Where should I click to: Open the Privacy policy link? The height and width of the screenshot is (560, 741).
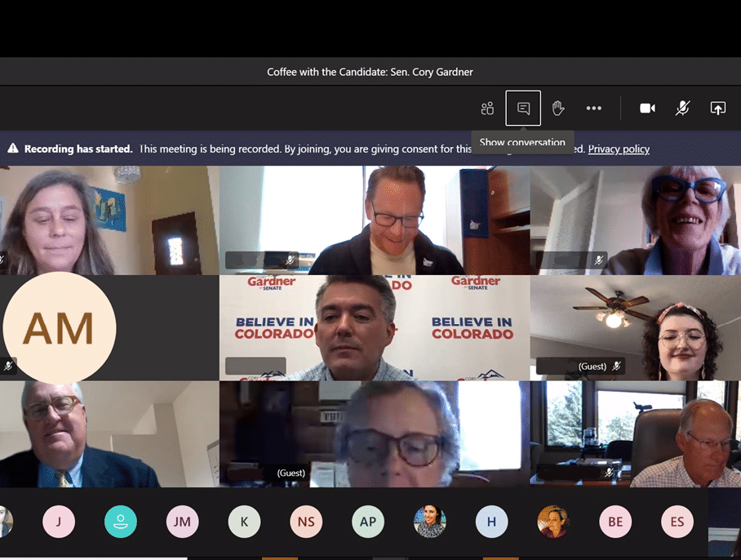[619, 149]
